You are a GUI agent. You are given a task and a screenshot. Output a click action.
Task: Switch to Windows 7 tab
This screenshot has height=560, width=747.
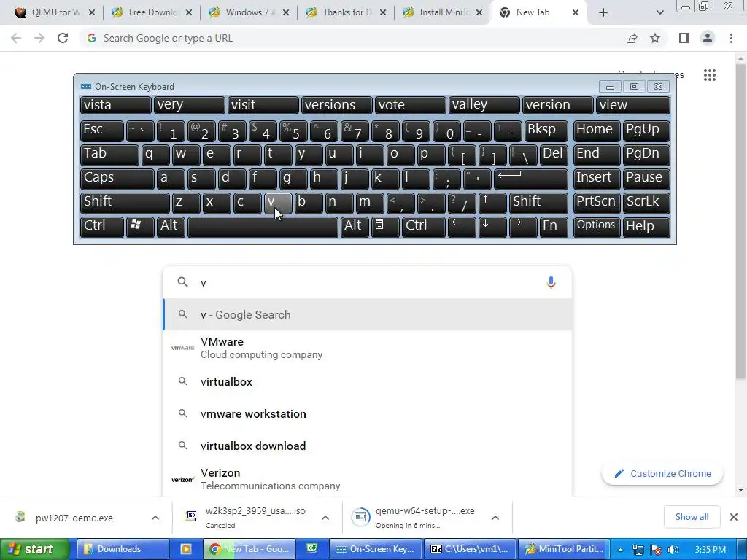[x=249, y=12]
